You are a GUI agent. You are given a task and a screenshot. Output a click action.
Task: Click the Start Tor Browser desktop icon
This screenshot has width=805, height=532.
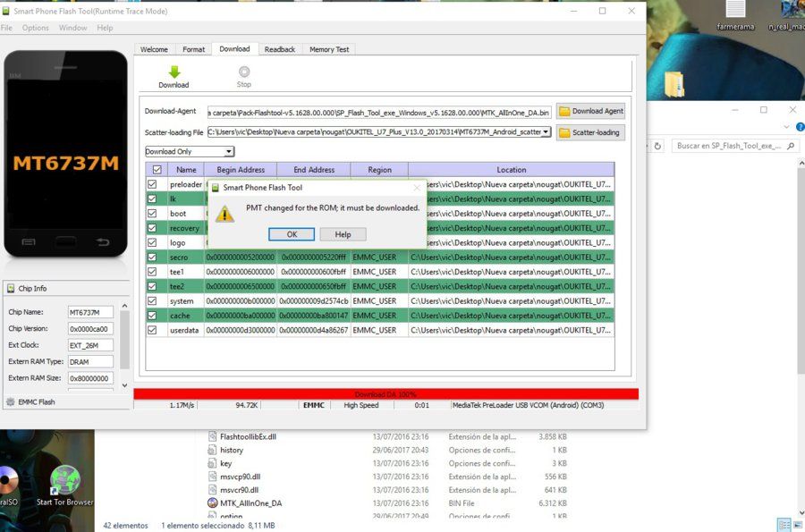(x=65, y=486)
